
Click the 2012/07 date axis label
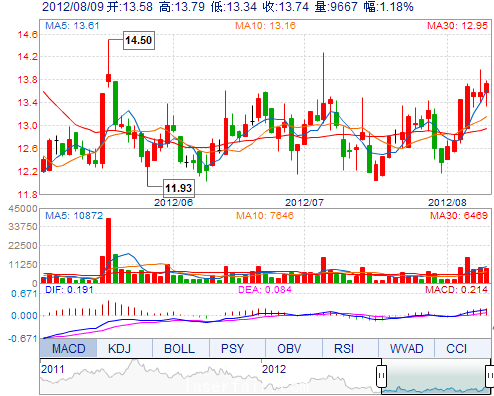click(x=304, y=202)
